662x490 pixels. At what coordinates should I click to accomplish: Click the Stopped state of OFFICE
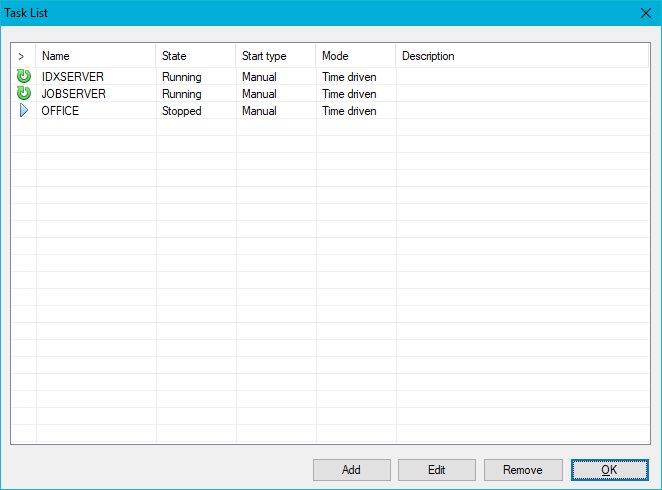pyautogui.click(x=181, y=111)
